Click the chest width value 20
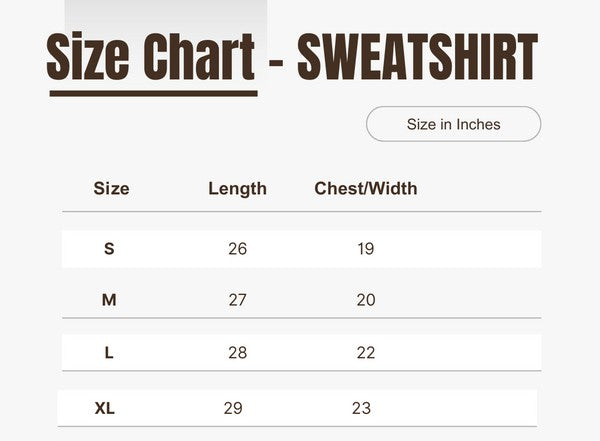Image resolution: width=600 pixels, height=441 pixels. [x=366, y=300]
